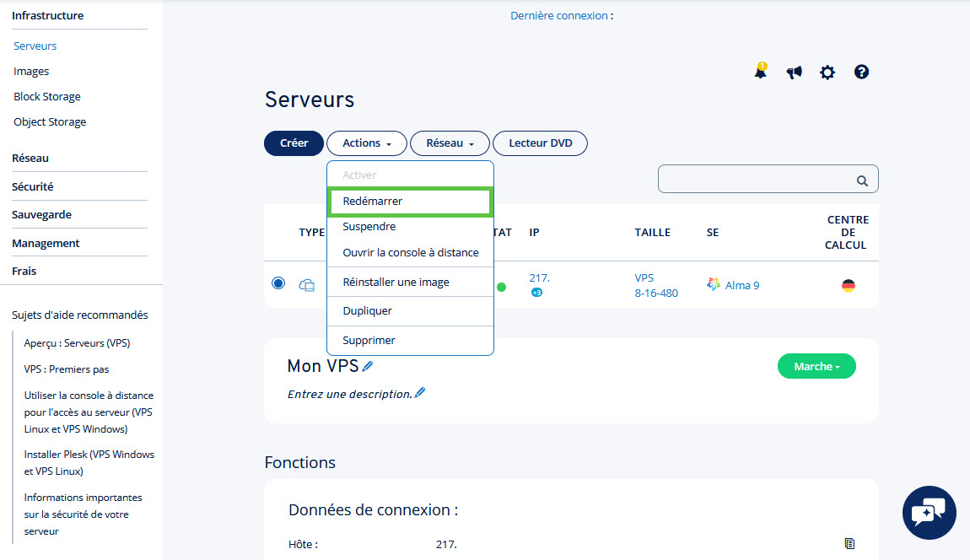The height and width of the screenshot is (560, 970).
Task: Select Réinstaller une image
Action: point(410,283)
